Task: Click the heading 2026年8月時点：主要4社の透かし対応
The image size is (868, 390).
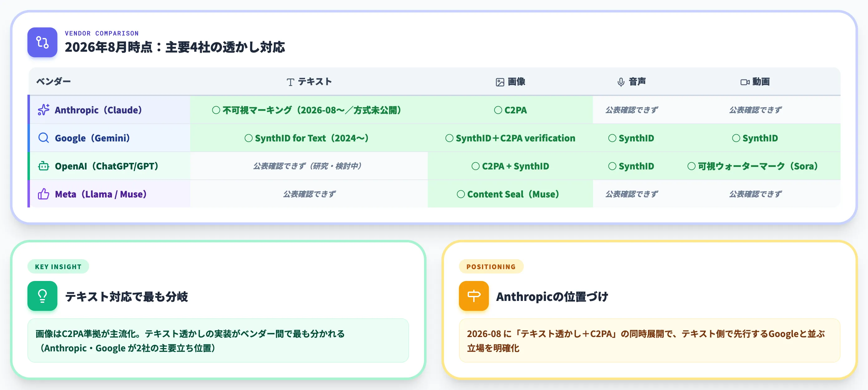Action: click(175, 47)
